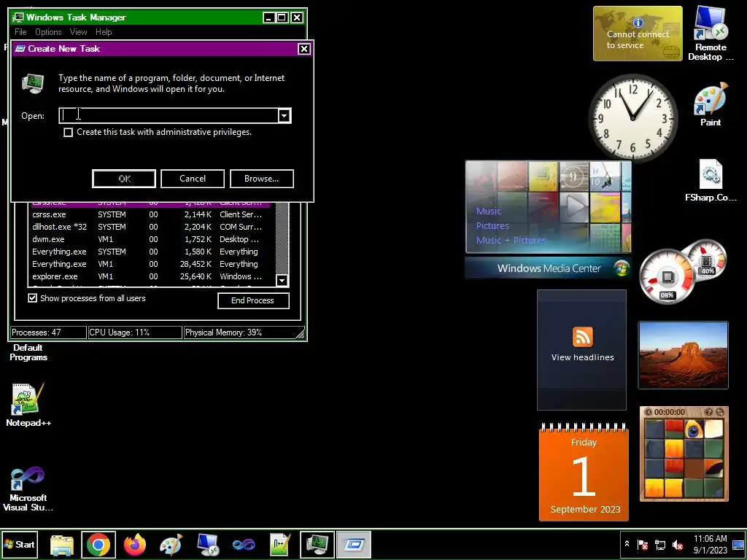Open the File menu in Task Manager
Viewport: 747px width, 560px height.
tap(20, 32)
